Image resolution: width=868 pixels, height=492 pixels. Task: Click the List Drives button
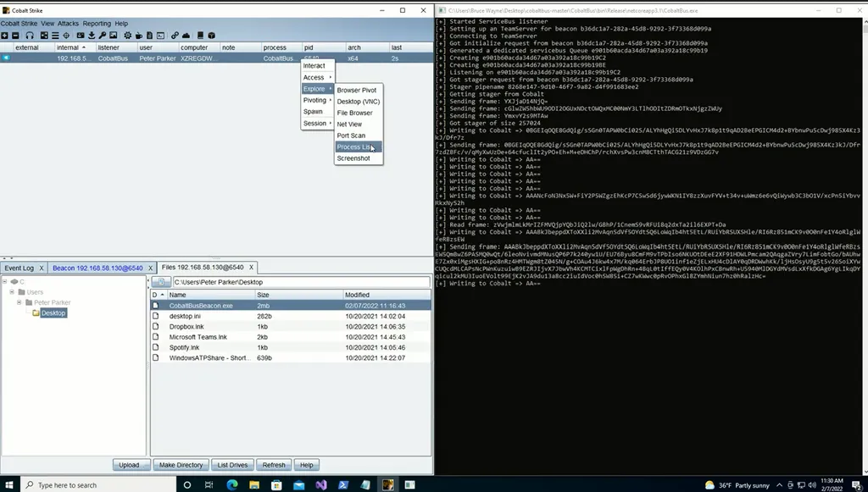pos(232,465)
